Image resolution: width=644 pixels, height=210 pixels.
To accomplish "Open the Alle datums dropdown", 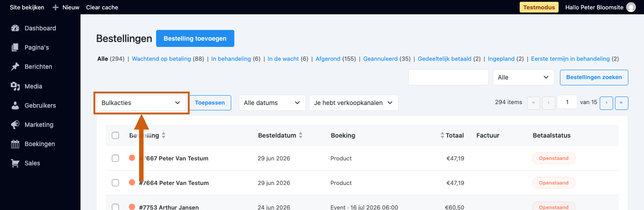I will 272,103.
